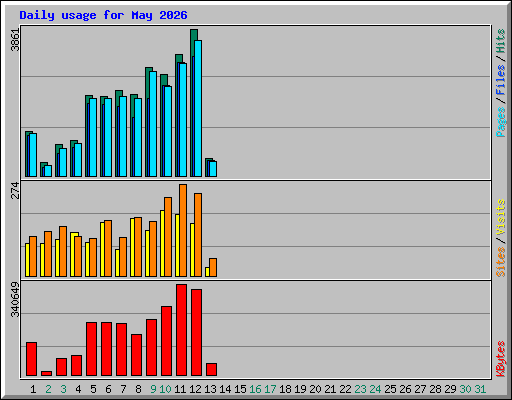Image resolution: width=512 pixels, height=400 pixels.
Task: Click day 8 on the x-axis
Action: point(138,389)
